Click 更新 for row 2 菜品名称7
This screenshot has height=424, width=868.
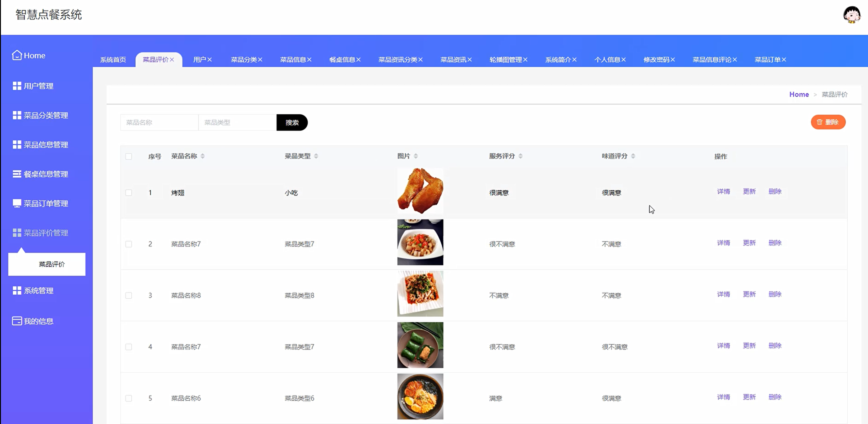pyautogui.click(x=749, y=243)
